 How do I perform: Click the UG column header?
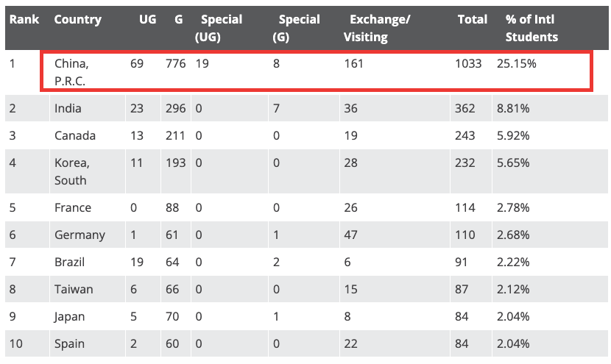pyautogui.click(x=147, y=19)
